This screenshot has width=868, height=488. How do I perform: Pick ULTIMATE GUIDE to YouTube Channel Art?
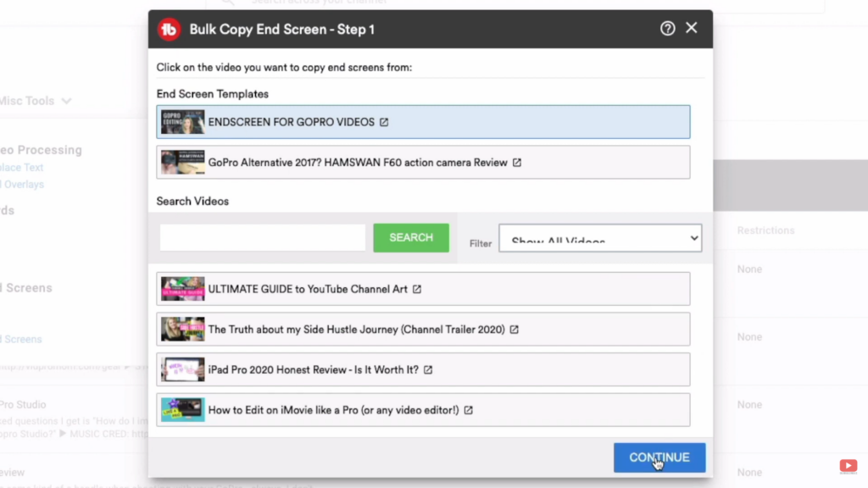pyautogui.click(x=308, y=289)
